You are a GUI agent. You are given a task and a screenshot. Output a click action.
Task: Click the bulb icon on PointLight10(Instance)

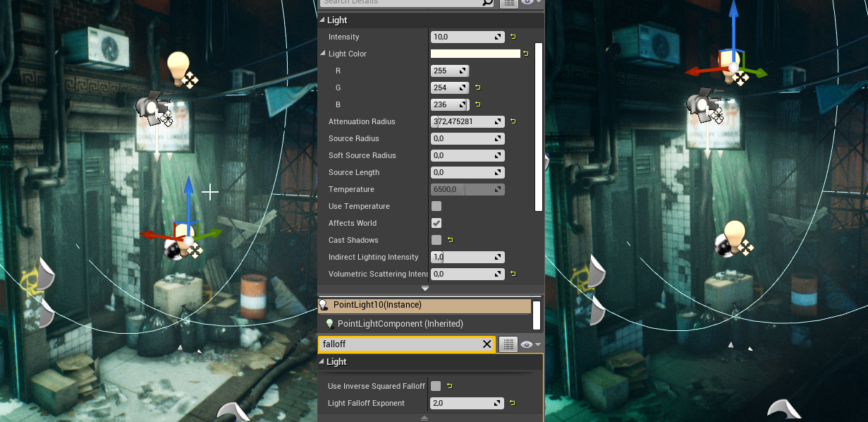pos(324,306)
